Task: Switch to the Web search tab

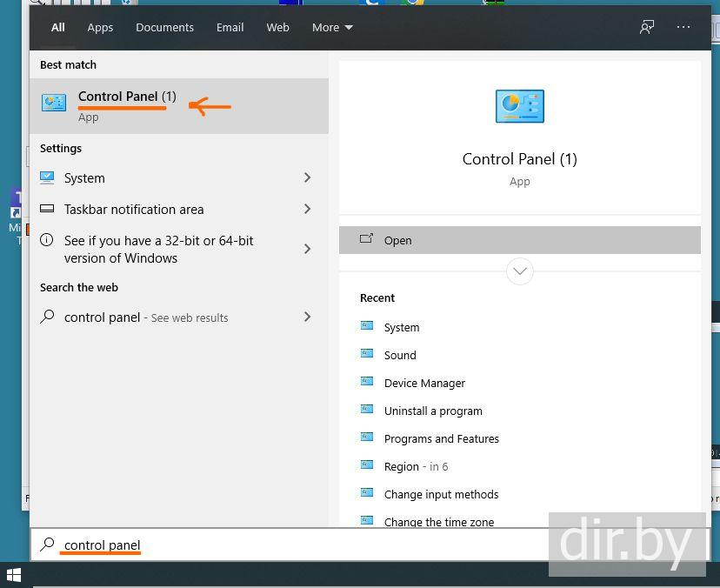Action: [277, 28]
